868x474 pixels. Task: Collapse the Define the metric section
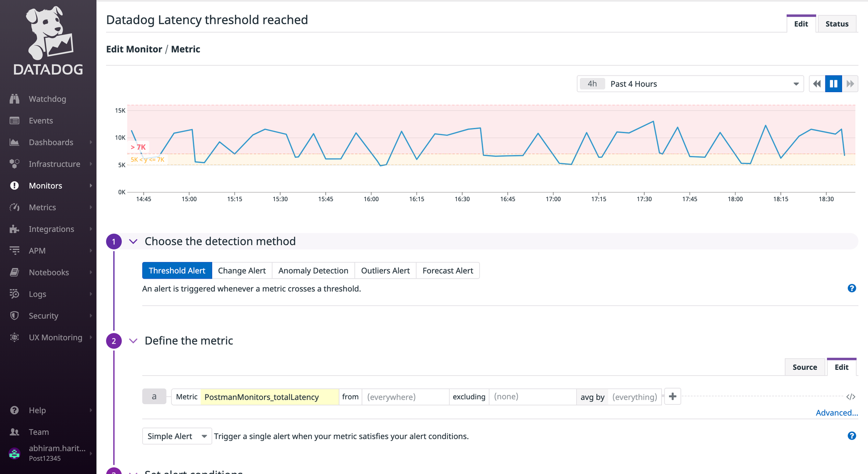click(x=133, y=341)
